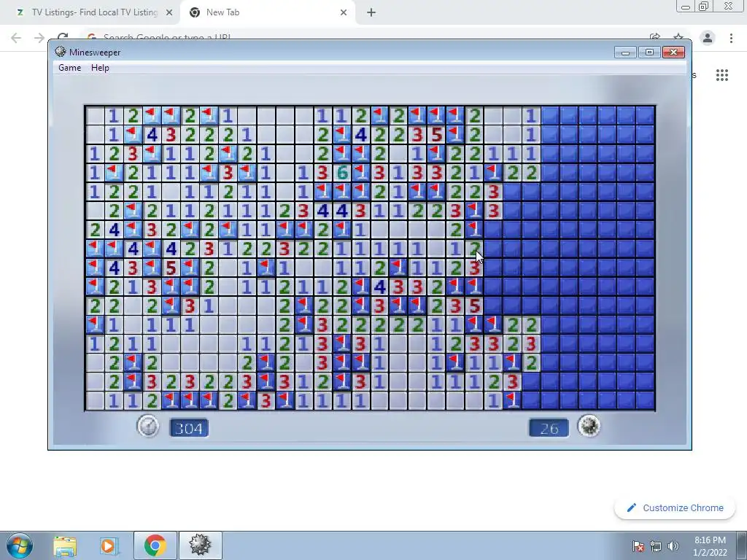The height and width of the screenshot is (560, 747).
Task: Maximize the Minesweeper window
Action: pyautogui.click(x=649, y=52)
